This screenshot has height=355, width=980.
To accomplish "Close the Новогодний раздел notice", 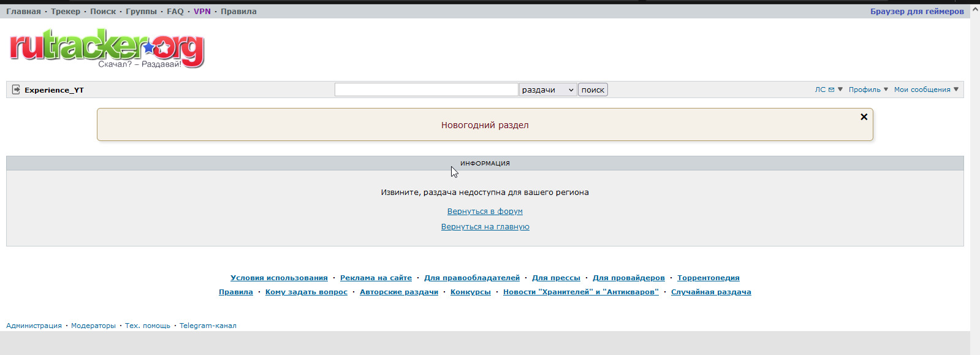I will [864, 116].
